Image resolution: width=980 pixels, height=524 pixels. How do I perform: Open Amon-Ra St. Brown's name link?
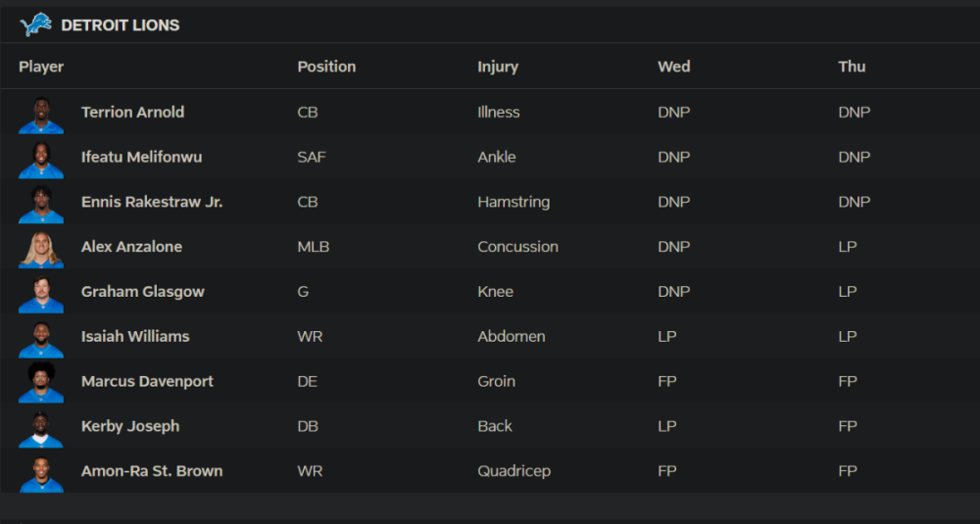[x=152, y=471]
